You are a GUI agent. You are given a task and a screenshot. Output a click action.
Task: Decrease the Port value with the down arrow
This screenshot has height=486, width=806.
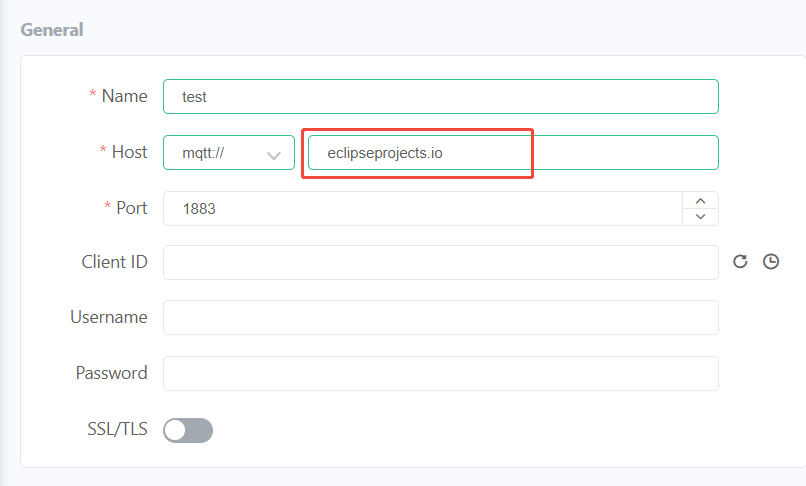(700, 216)
